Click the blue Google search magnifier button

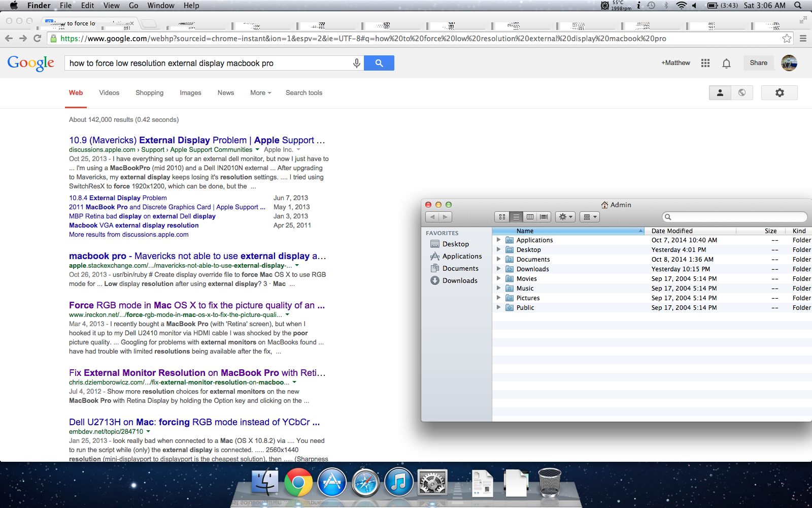pos(379,63)
